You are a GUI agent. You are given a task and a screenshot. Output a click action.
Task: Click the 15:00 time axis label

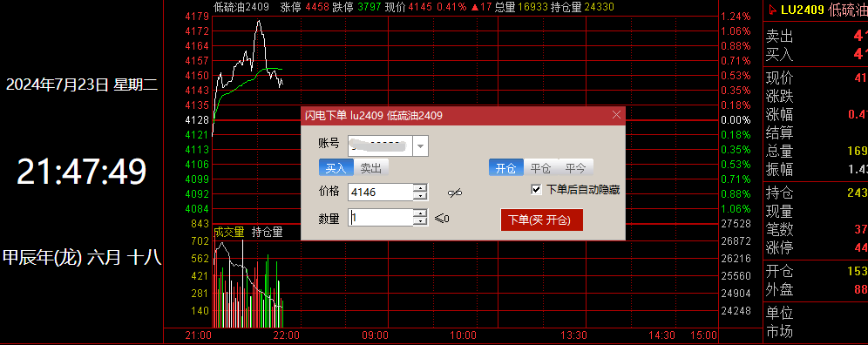pos(704,335)
